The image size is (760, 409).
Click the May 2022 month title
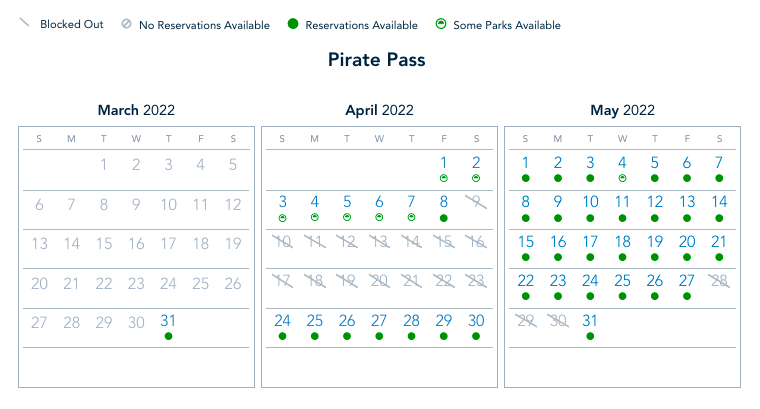(x=622, y=110)
